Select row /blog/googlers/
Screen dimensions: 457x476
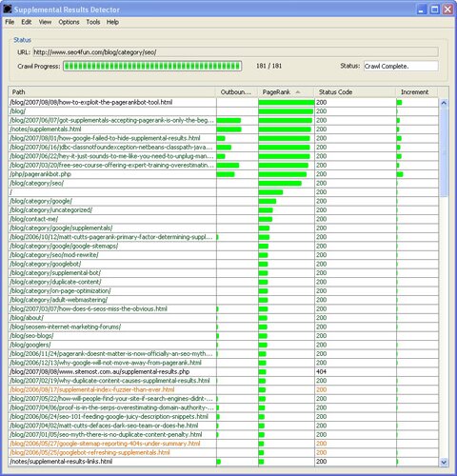(224, 345)
